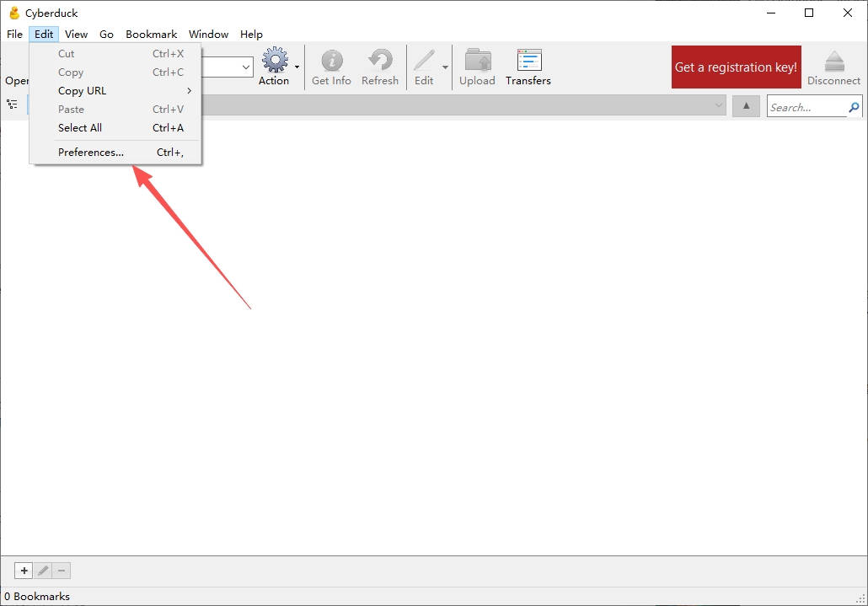Expand the Action dropdown arrow
The image size is (868, 606).
(x=297, y=67)
